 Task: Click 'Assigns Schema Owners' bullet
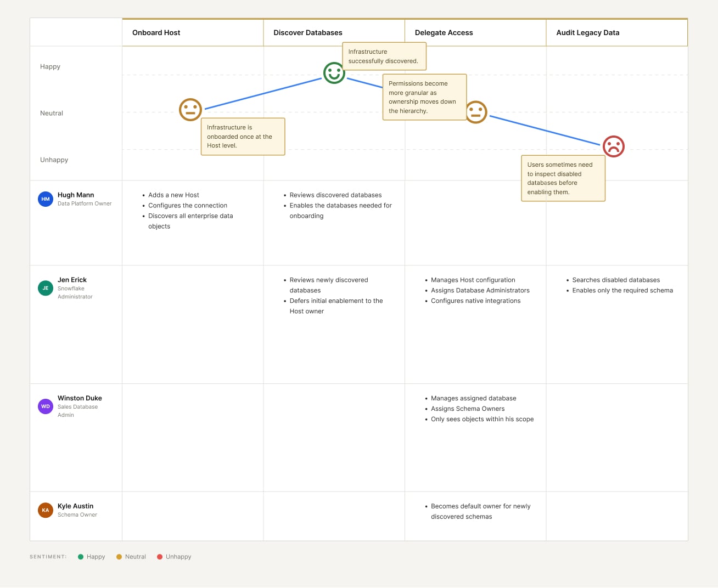click(468, 409)
